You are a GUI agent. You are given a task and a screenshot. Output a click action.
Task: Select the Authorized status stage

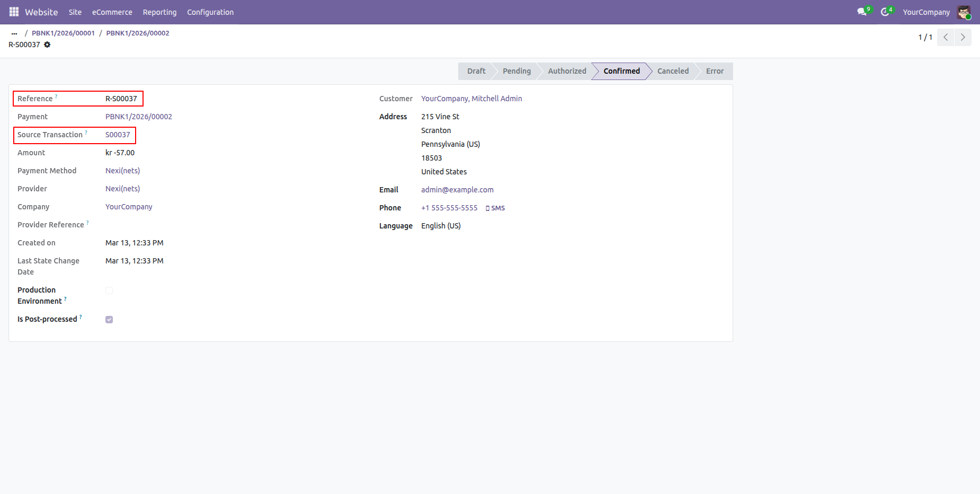click(x=567, y=71)
